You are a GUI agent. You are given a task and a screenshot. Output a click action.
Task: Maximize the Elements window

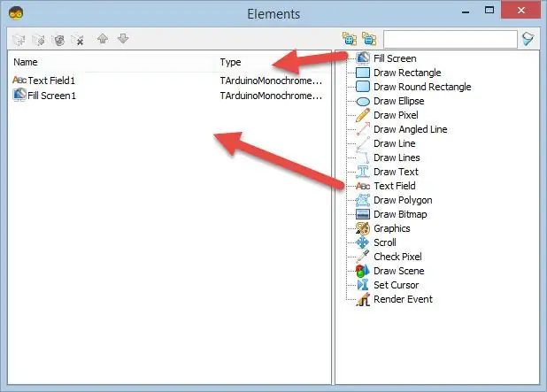point(489,10)
